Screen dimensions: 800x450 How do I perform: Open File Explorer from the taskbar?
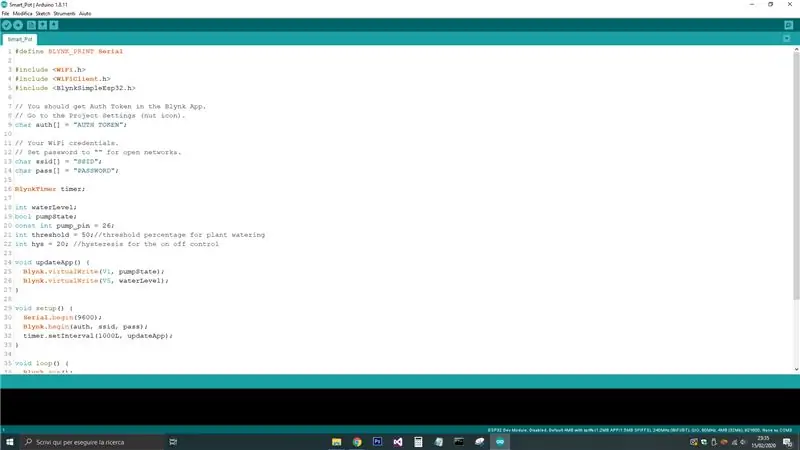point(337,442)
